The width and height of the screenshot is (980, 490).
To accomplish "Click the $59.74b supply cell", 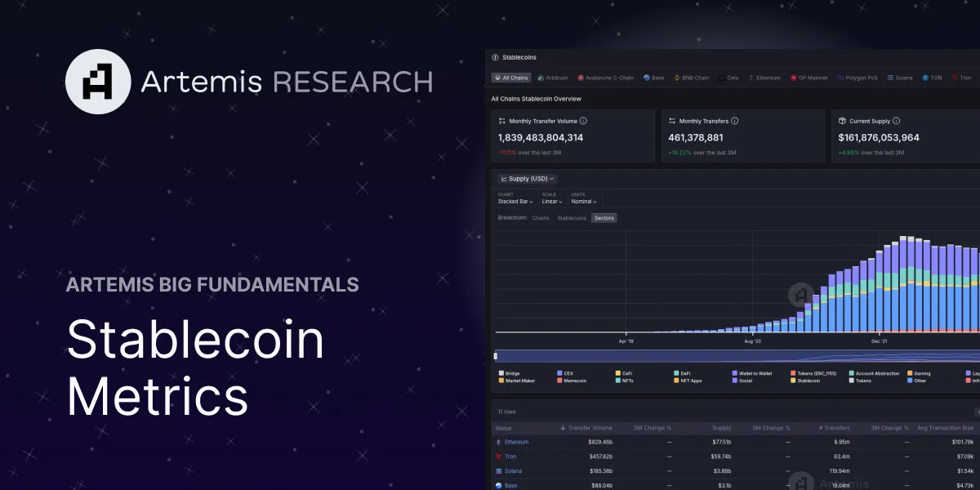I will click(x=719, y=457).
